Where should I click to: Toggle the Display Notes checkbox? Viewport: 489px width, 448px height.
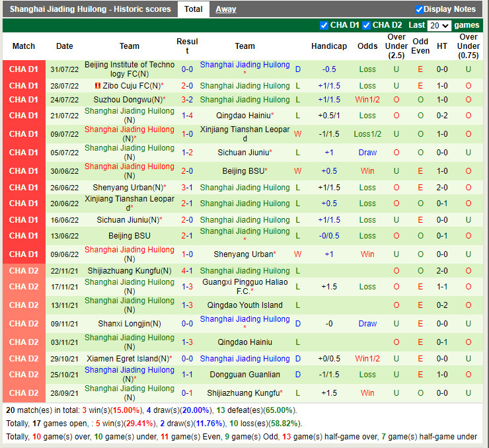tap(419, 9)
